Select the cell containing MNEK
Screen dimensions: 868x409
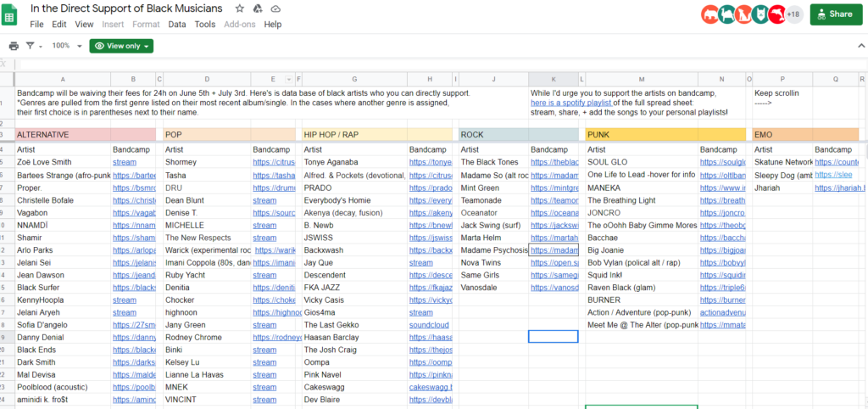click(x=207, y=388)
